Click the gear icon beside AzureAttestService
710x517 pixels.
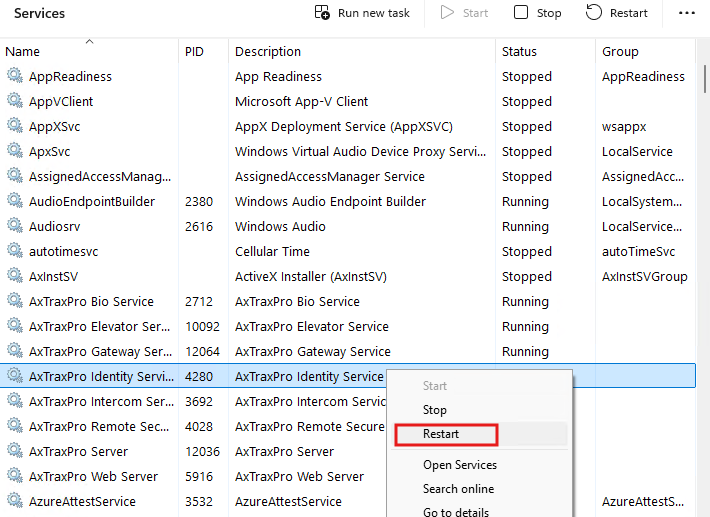(14, 501)
